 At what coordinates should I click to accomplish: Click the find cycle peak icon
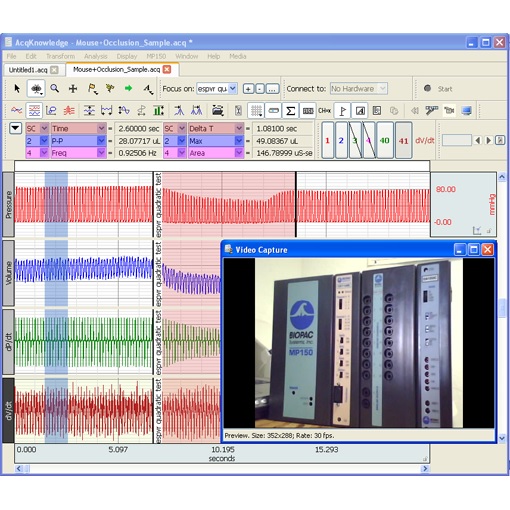coord(179,110)
